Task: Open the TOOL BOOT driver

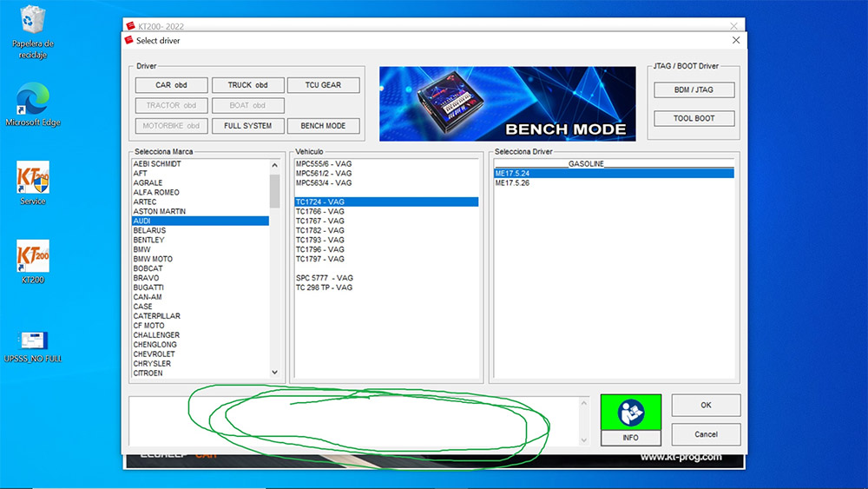Action: (x=694, y=118)
